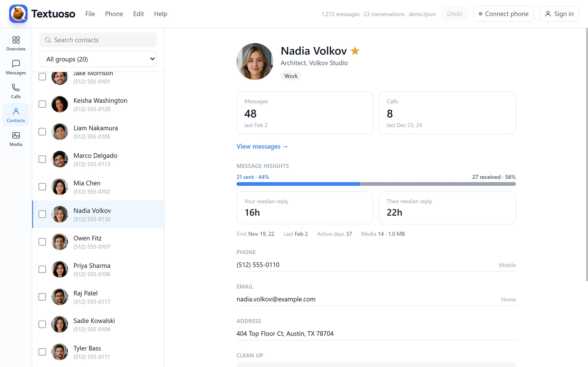
Task: Click Connect phone button
Action: 503,14
